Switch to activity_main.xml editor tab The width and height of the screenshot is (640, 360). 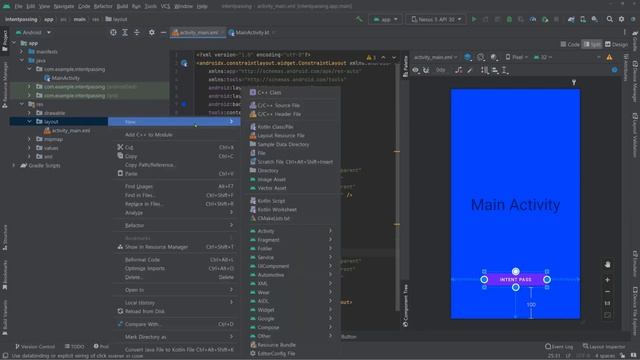(x=198, y=32)
